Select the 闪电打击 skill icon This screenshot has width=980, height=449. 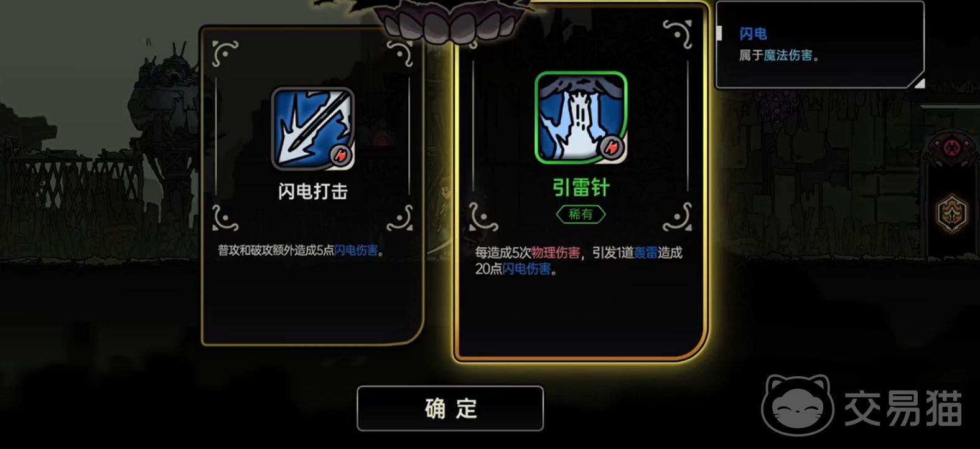[x=313, y=128]
